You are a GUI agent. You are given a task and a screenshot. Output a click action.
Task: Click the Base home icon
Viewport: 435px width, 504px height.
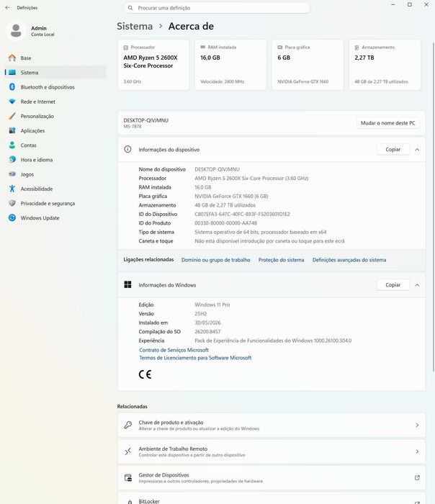pyautogui.click(x=12, y=58)
